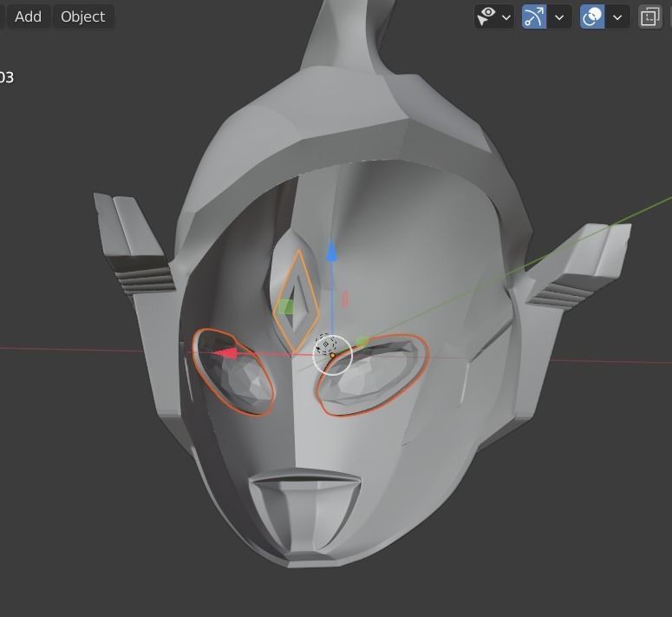Screen dimensions: 672x617
Task: Click the white circle gizmo center
Action: (333, 356)
